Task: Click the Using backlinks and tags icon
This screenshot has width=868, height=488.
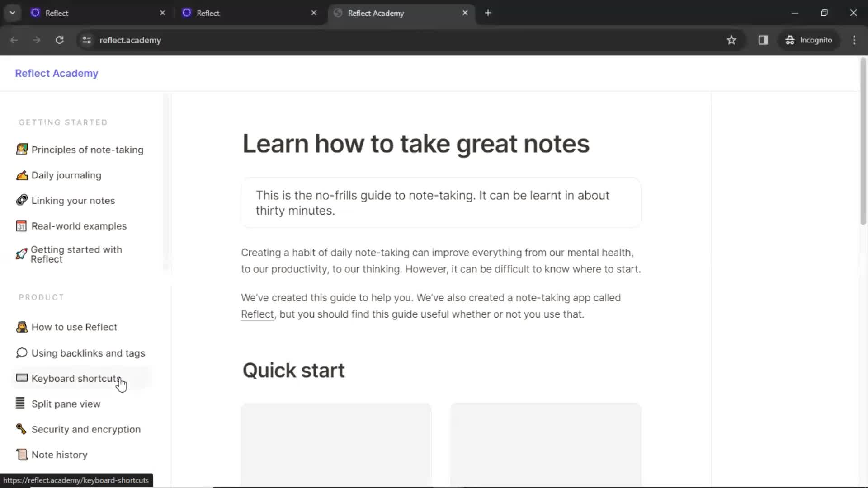Action: click(21, 353)
